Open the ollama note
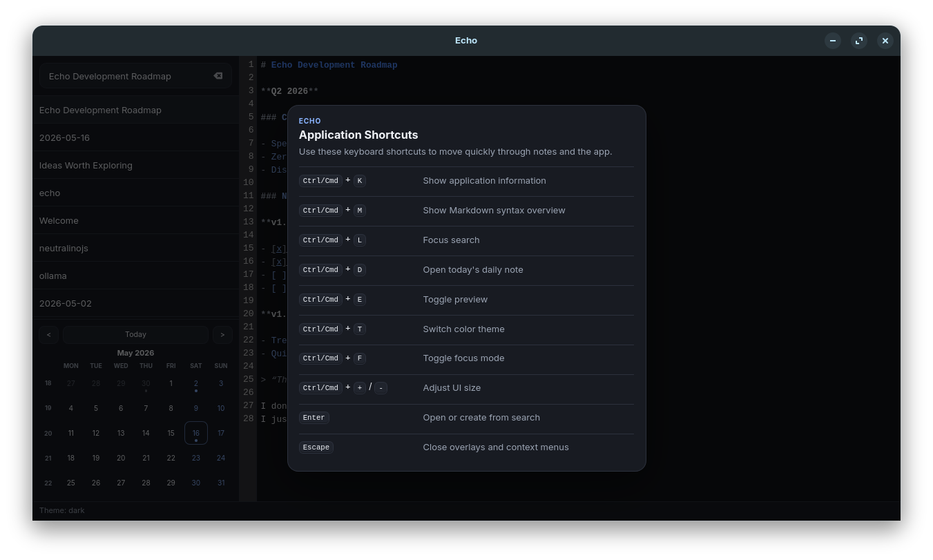933x560 pixels. coord(135,276)
